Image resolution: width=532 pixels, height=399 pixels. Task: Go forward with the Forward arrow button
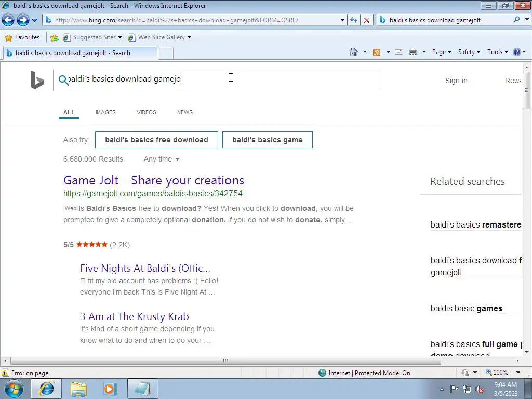click(x=23, y=20)
